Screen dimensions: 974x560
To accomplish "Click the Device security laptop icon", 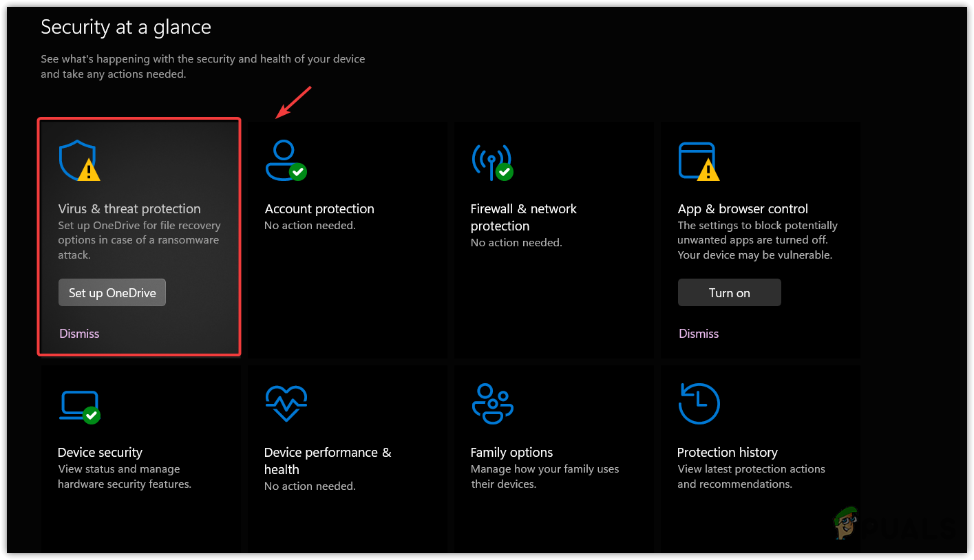I will tap(79, 405).
